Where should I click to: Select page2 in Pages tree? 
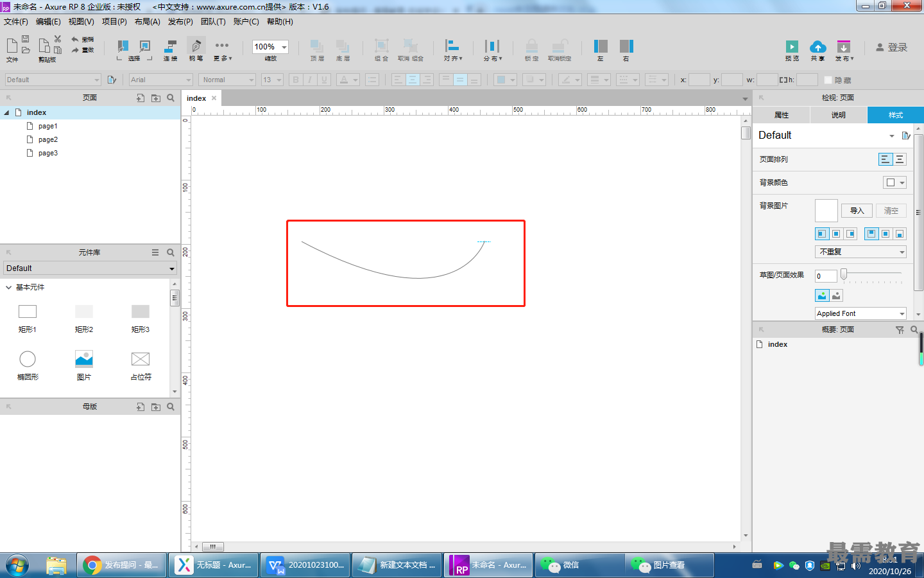pos(48,139)
